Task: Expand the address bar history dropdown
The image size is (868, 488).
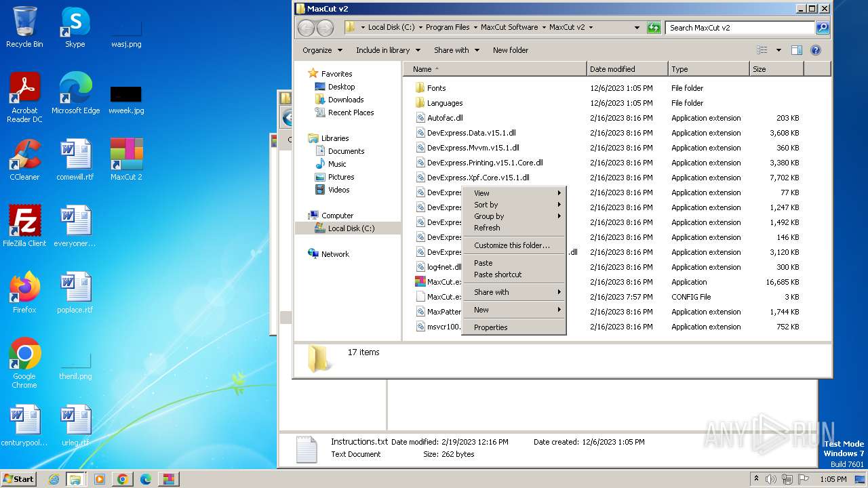Action: point(637,28)
